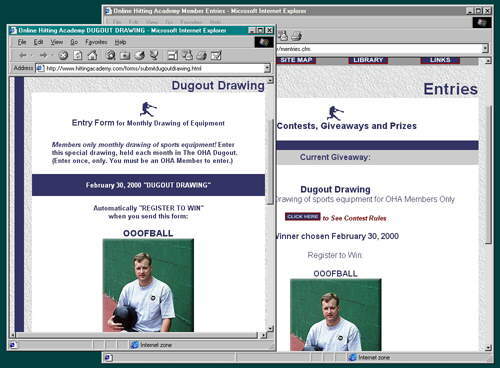Click the page icon in Dugout address bar
Viewport: 500px width, 368px height.
coord(40,68)
